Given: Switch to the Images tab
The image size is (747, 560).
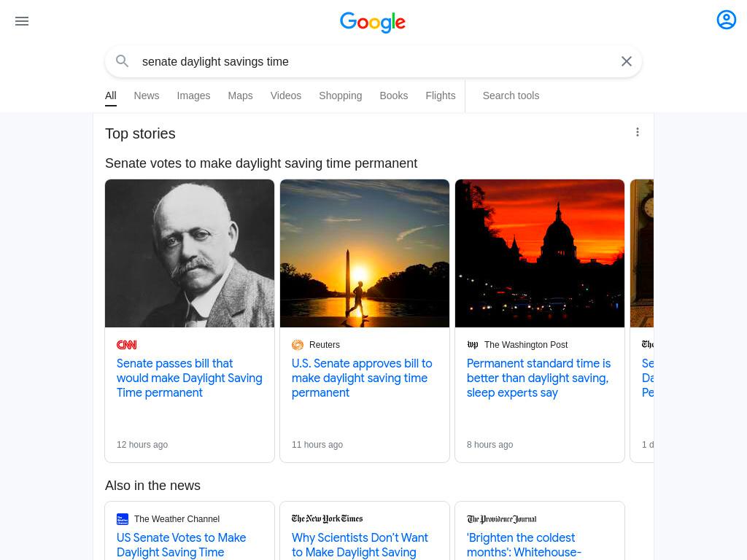Looking at the screenshot, I should tap(193, 96).
